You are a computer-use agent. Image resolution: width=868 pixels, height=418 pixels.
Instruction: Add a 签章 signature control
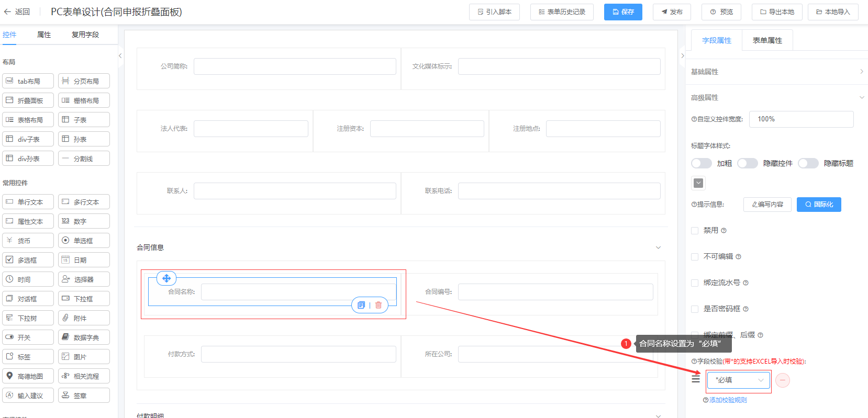(84, 396)
